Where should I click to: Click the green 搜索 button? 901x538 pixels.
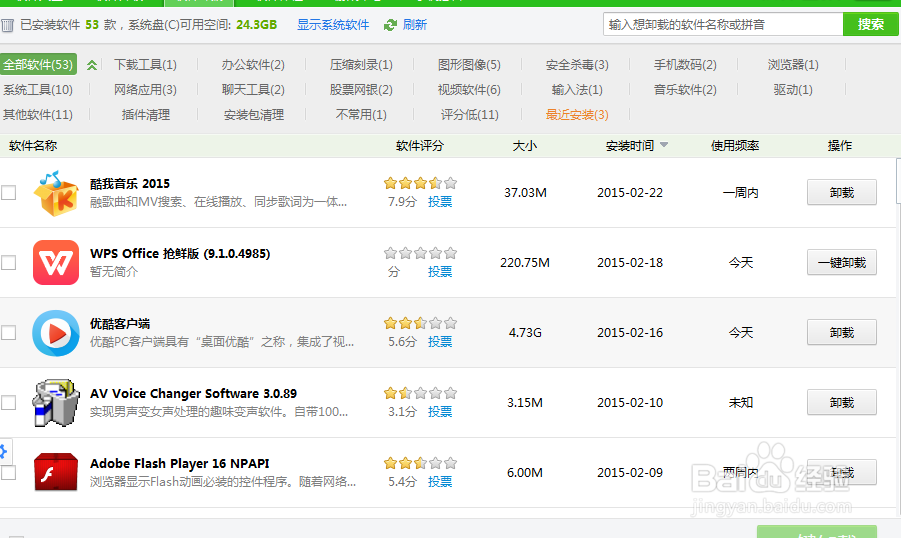point(871,25)
